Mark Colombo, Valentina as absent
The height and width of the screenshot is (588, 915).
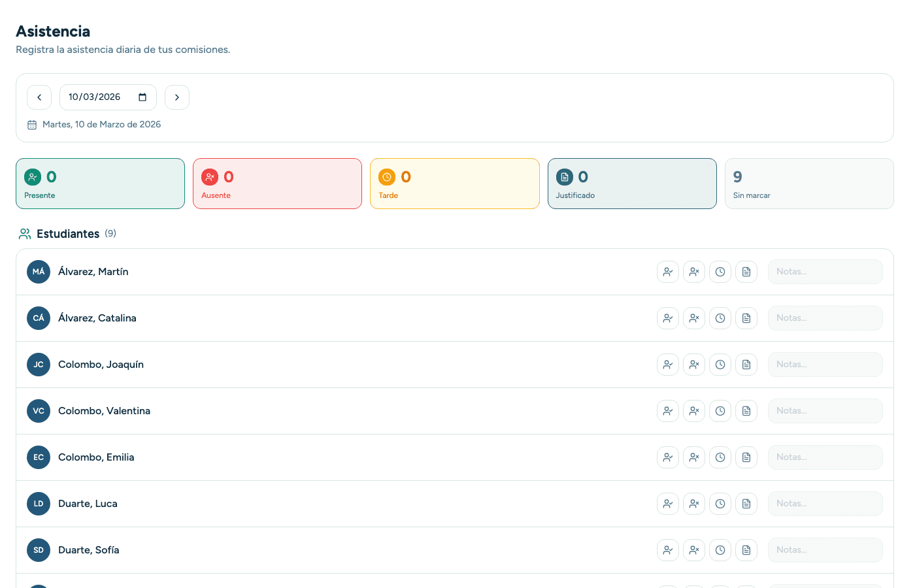coord(694,411)
